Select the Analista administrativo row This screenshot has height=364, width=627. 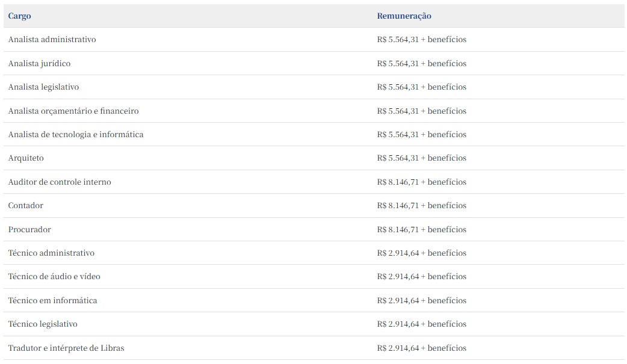[x=52, y=40]
